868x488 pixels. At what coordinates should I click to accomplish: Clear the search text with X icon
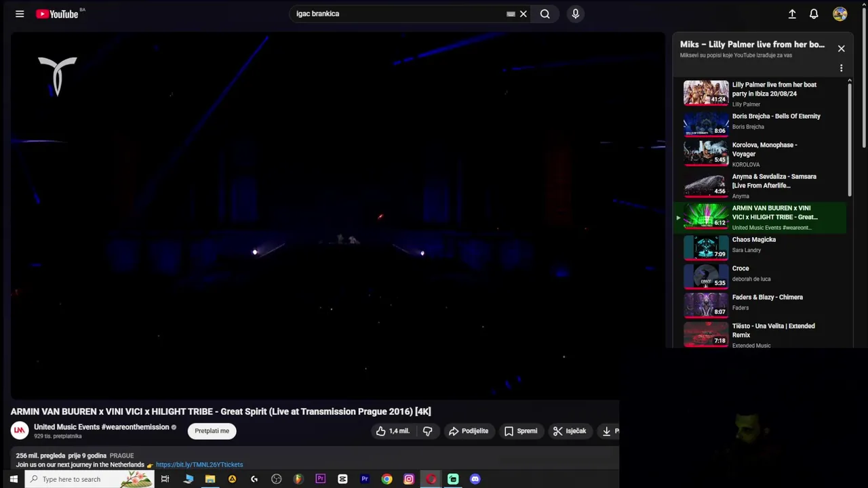pos(524,14)
